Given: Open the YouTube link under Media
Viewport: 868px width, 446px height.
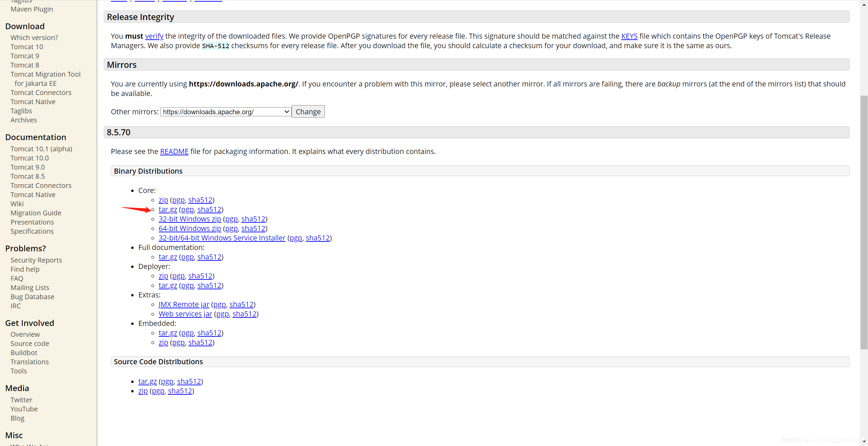Looking at the screenshot, I should 24,409.
